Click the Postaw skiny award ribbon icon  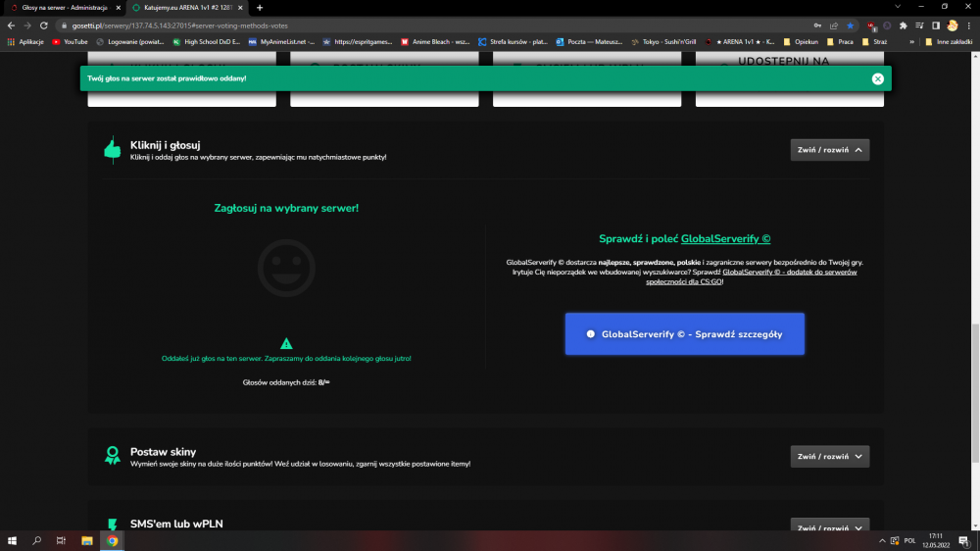[x=113, y=455]
